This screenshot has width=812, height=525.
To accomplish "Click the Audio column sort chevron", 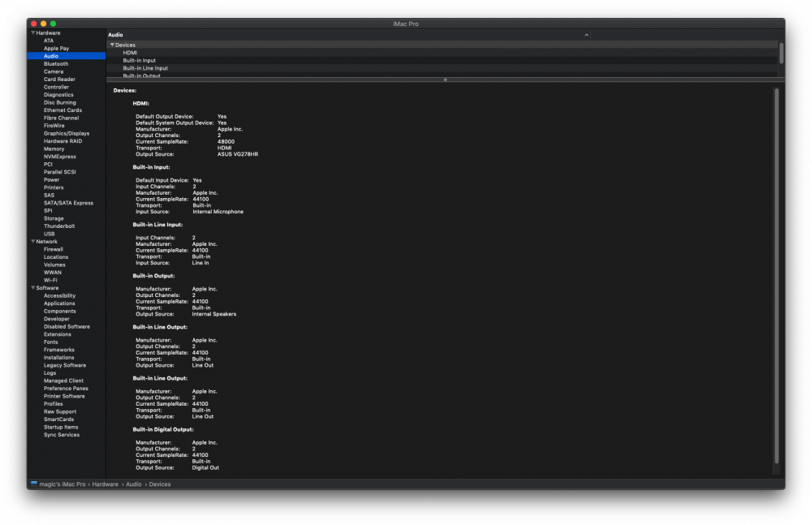I will (586, 35).
